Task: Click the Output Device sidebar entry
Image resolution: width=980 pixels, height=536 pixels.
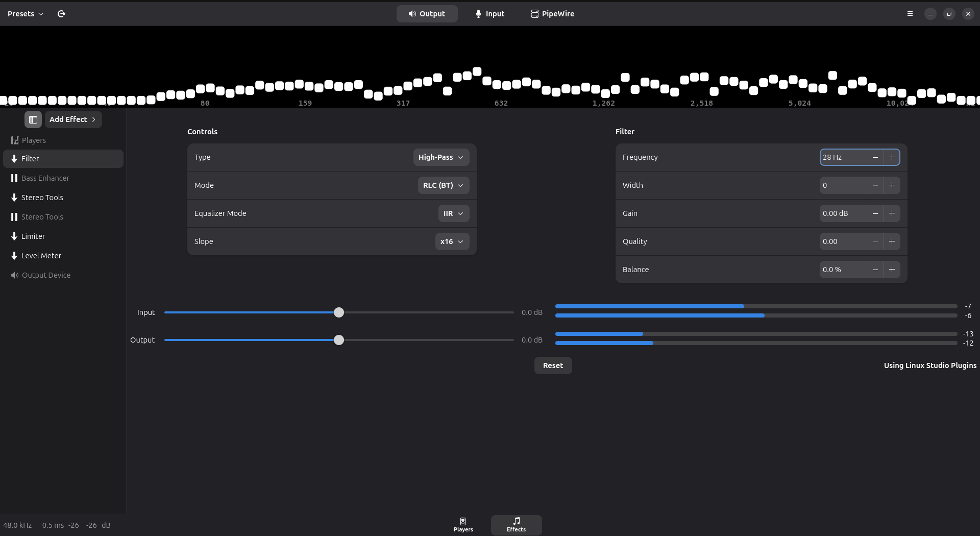Action: (x=63, y=275)
